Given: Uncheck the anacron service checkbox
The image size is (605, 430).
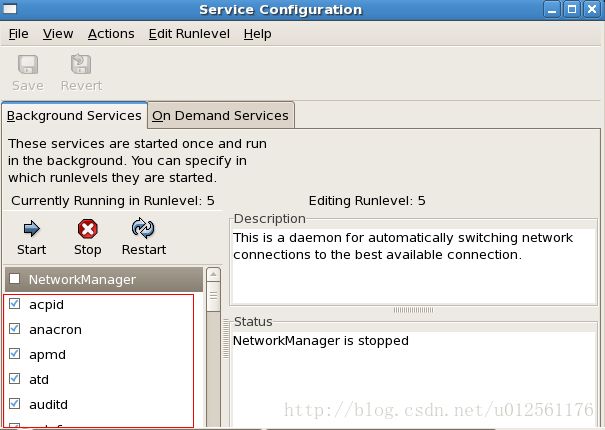Looking at the screenshot, I should [x=15, y=329].
